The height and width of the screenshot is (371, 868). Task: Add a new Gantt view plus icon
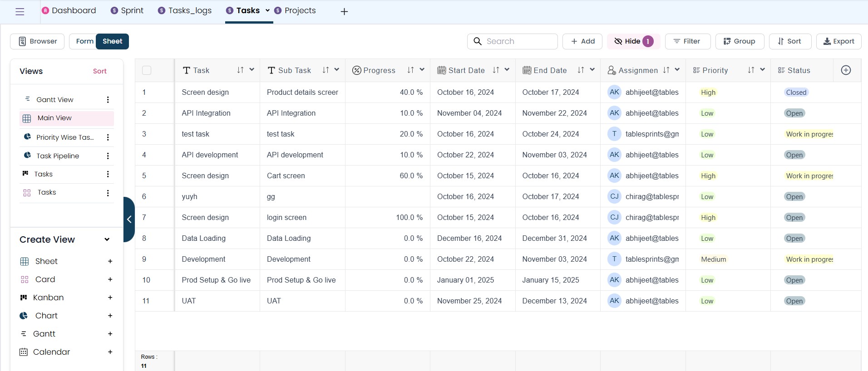110,334
